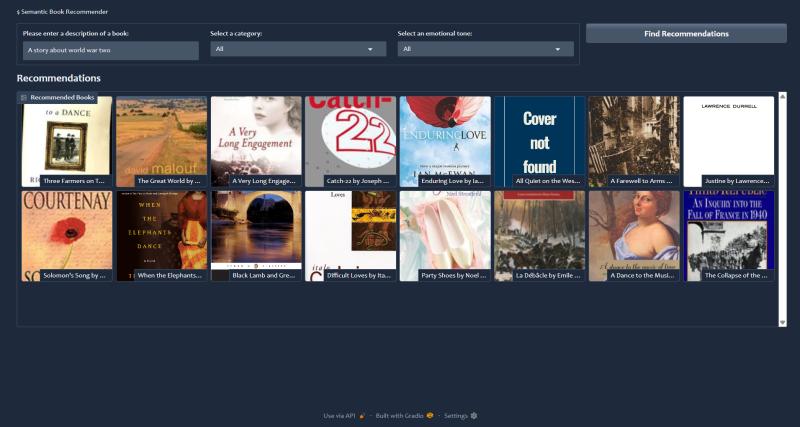This screenshot has height=427, width=800.
Task: Select La Débâcle by Emile Zola cover
Action: point(540,236)
